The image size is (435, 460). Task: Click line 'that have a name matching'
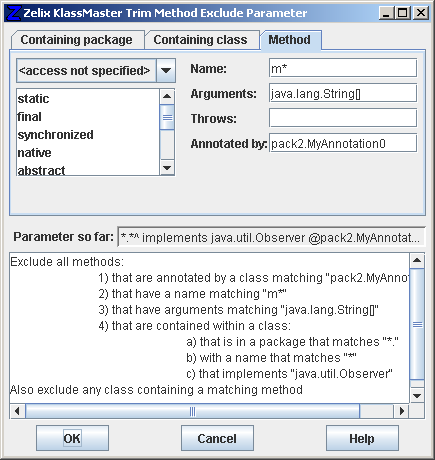pos(193,294)
